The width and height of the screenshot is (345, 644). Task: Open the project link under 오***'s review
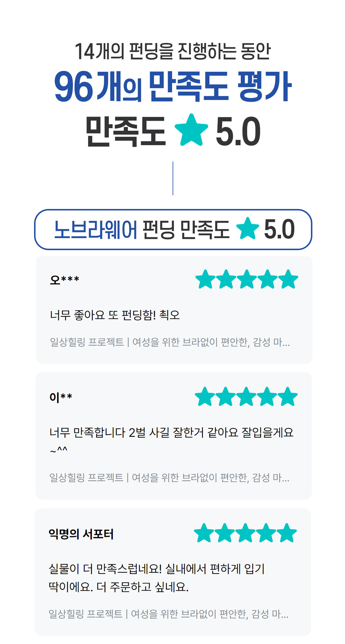click(169, 342)
